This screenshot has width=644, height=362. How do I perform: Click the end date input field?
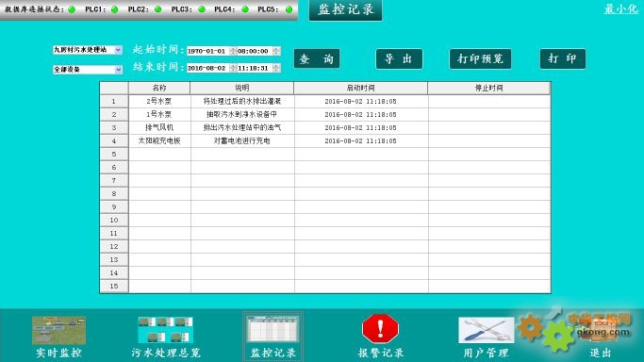tap(208, 68)
